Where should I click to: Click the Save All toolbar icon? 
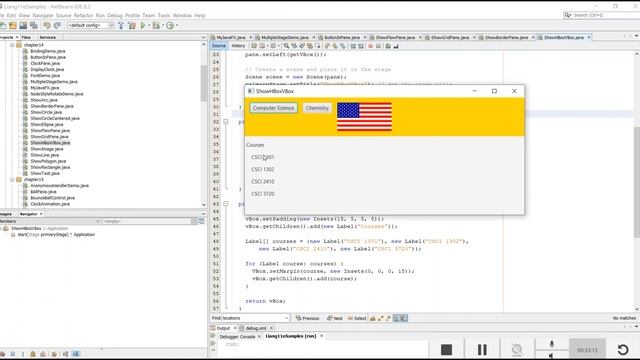coord(34,25)
